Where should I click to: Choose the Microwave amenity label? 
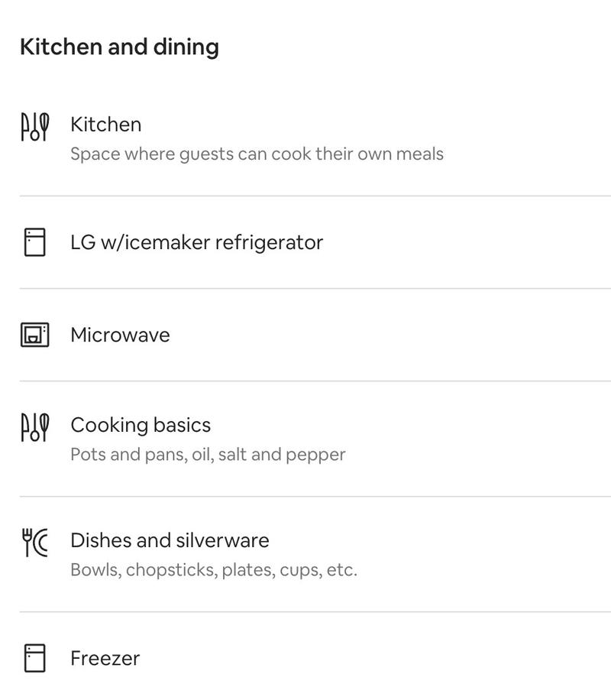pos(120,335)
